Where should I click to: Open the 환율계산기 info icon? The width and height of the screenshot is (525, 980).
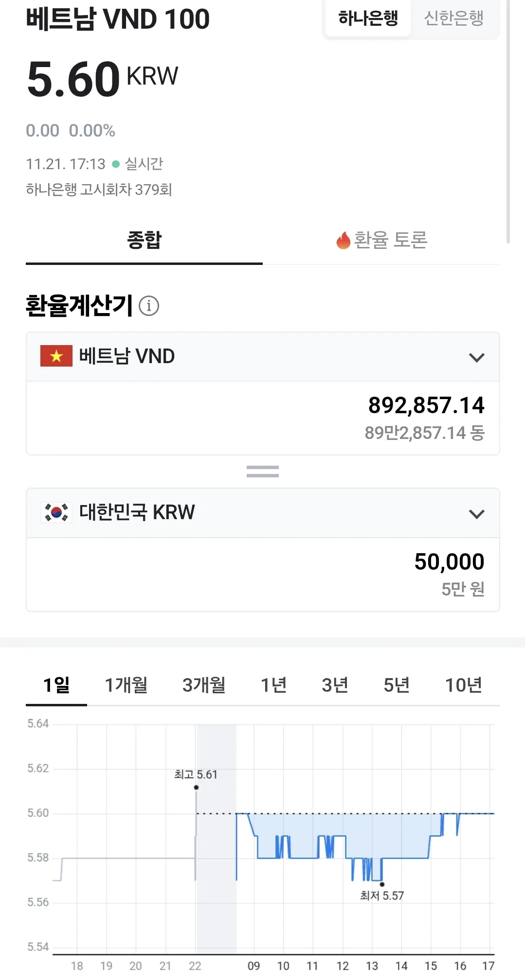coord(149,306)
